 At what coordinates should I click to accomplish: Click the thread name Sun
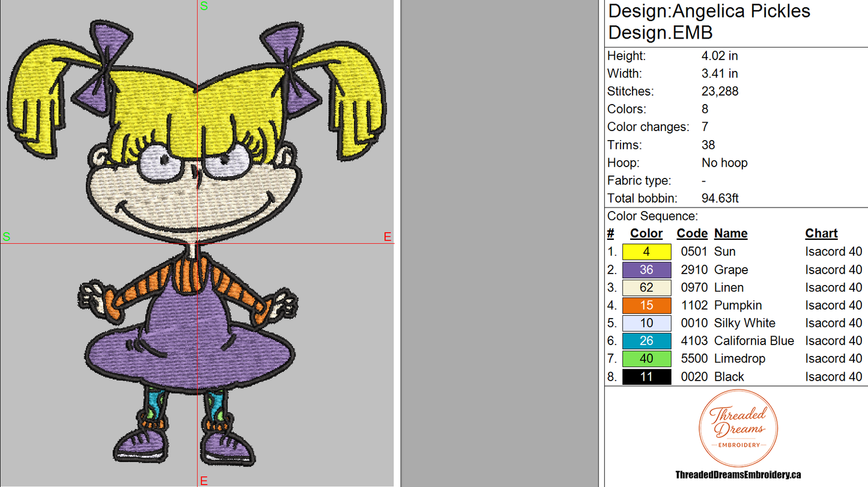click(x=725, y=252)
